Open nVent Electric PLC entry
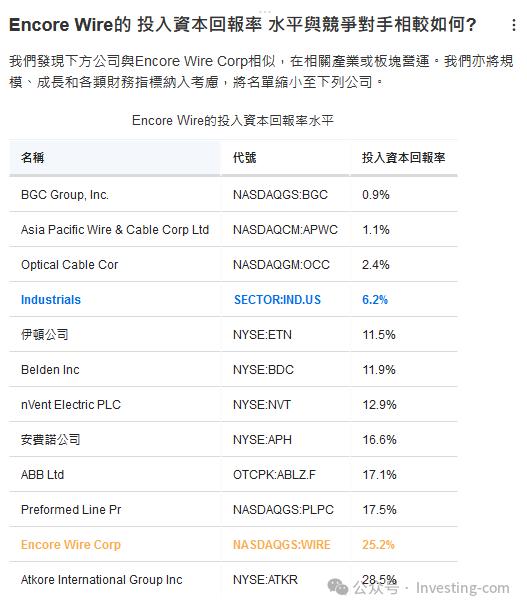Screen dimensions: 527x609 [233, 405]
